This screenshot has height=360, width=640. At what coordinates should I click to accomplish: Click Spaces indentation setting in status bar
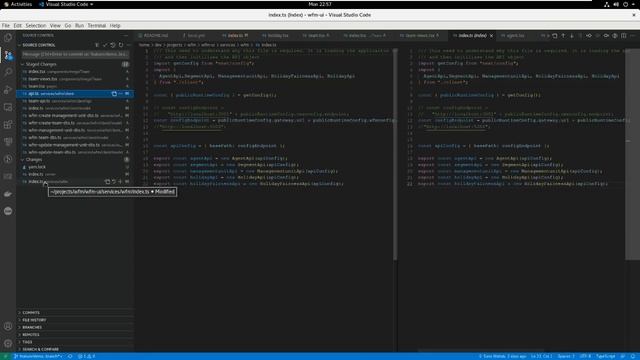click(566, 356)
